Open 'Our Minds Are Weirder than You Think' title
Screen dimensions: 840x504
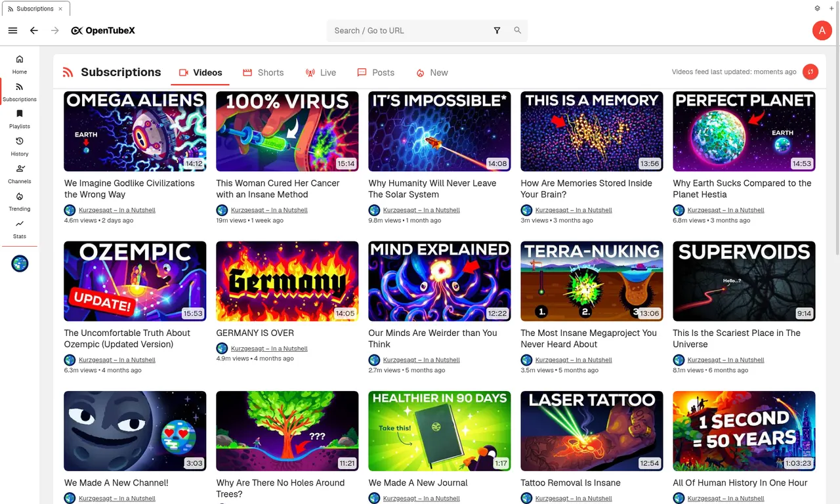tap(432, 339)
